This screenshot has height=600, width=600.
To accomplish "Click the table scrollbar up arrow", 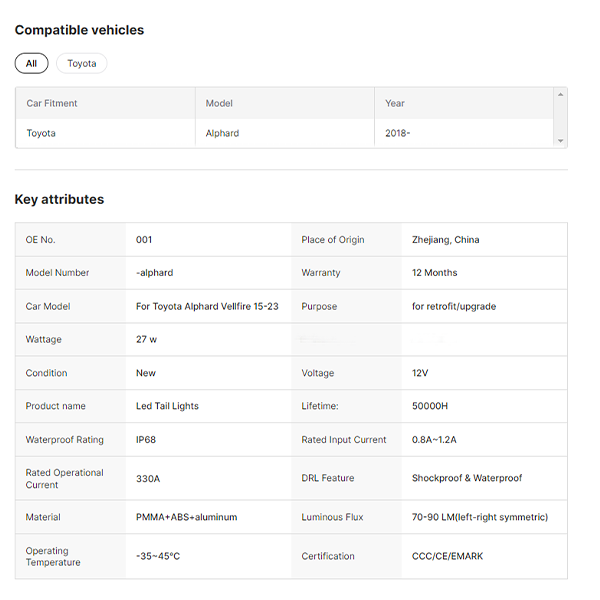I will tap(560, 95).
